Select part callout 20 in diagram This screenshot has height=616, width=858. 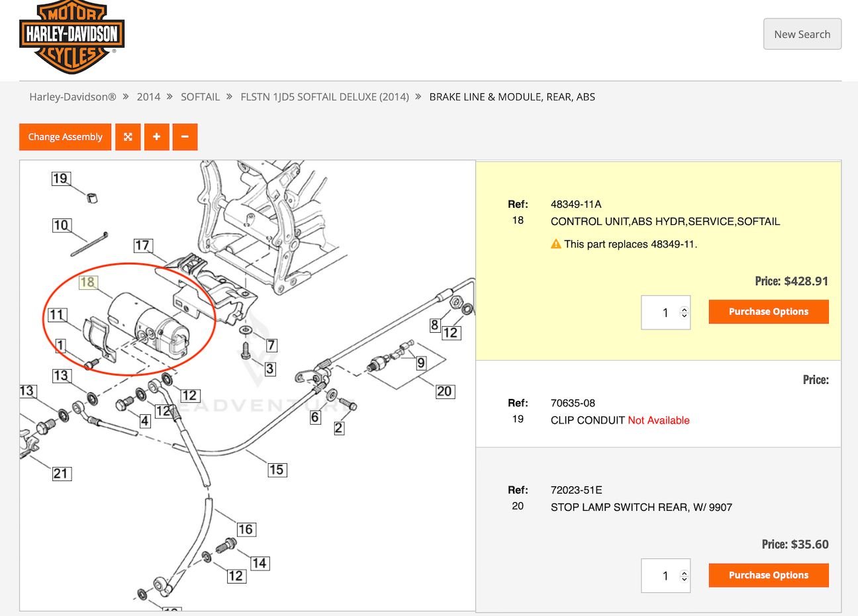point(444,391)
